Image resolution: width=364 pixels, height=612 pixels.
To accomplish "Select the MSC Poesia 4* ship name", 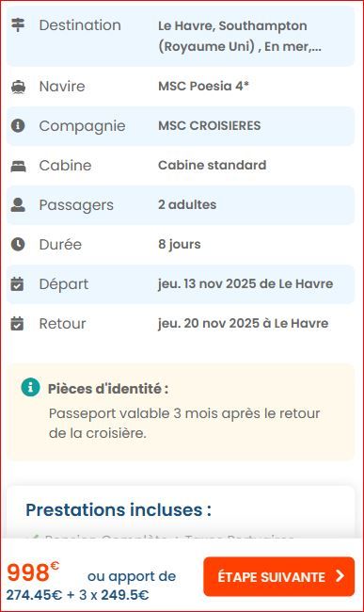I will point(203,86).
